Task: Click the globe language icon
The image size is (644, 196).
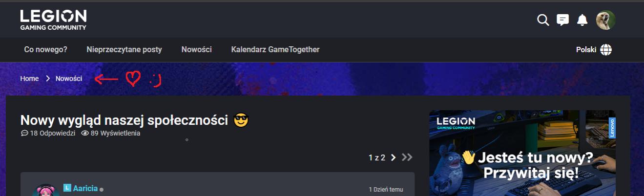Action: 606,50
